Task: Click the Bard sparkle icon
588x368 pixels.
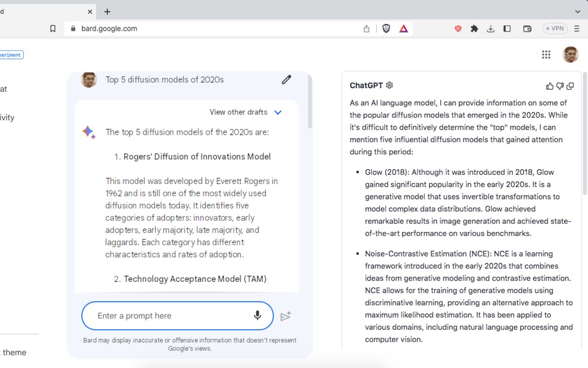Action: [89, 132]
